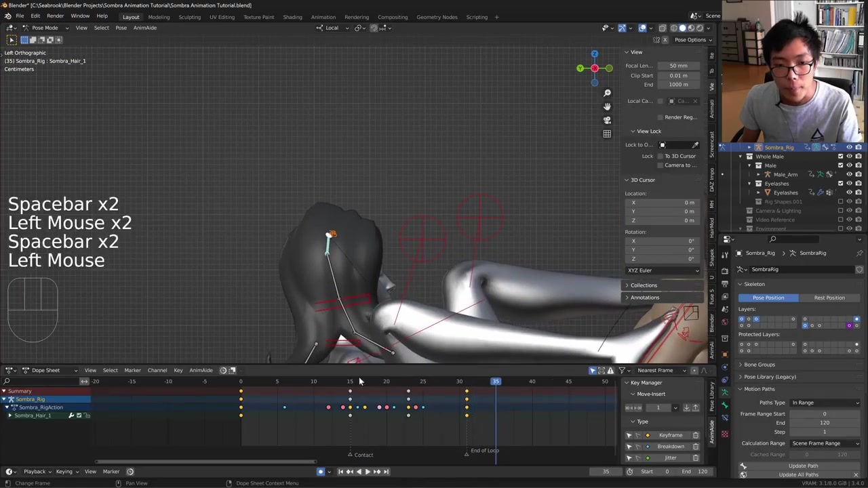
Task: Open the XYZ Euler rotation mode dropdown
Action: coord(663,270)
